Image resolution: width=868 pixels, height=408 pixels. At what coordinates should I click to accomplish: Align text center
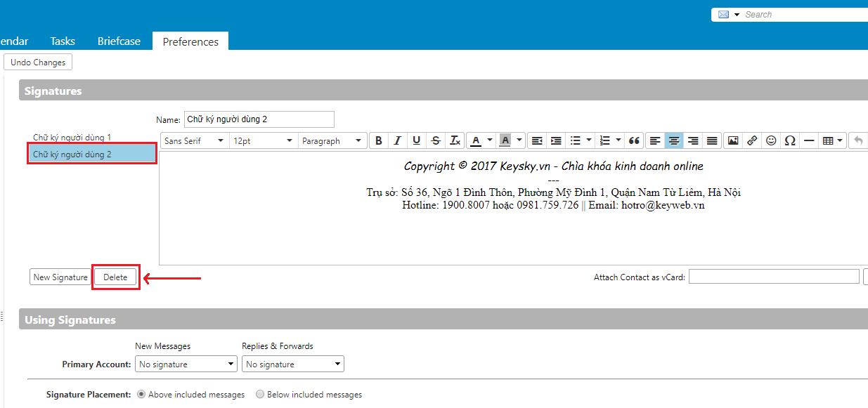pos(674,140)
